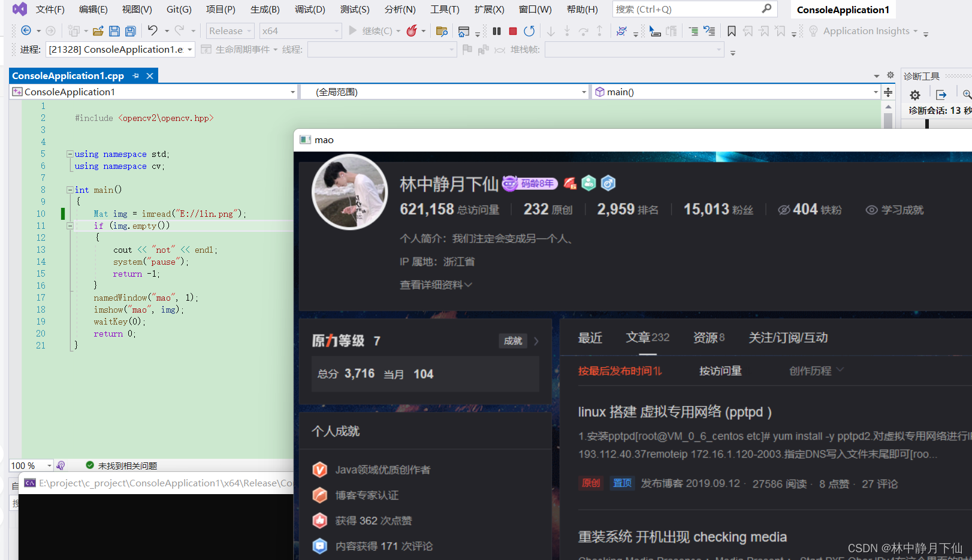Switch to the 关注/订阅/互动 tab
Image resolution: width=972 pixels, height=560 pixels.
pyautogui.click(x=788, y=337)
